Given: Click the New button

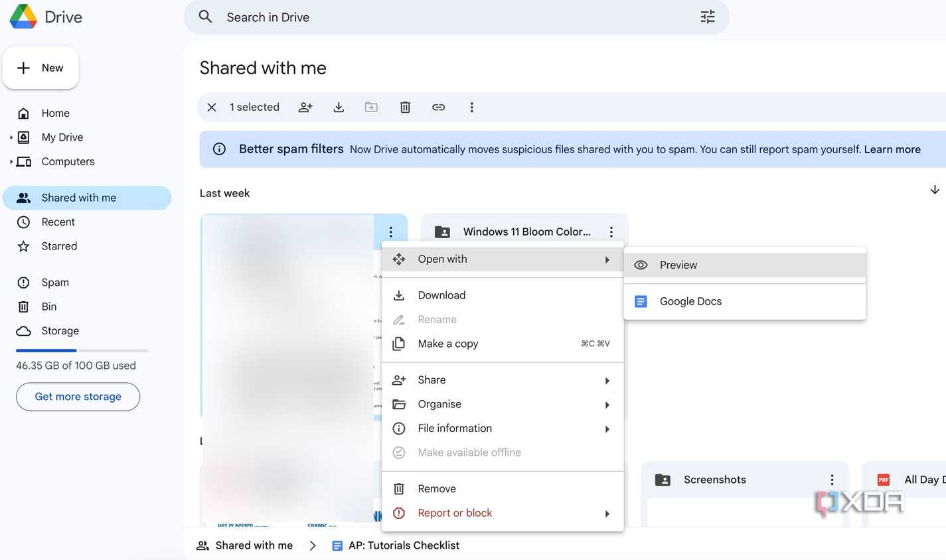Looking at the screenshot, I should click(x=40, y=68).
